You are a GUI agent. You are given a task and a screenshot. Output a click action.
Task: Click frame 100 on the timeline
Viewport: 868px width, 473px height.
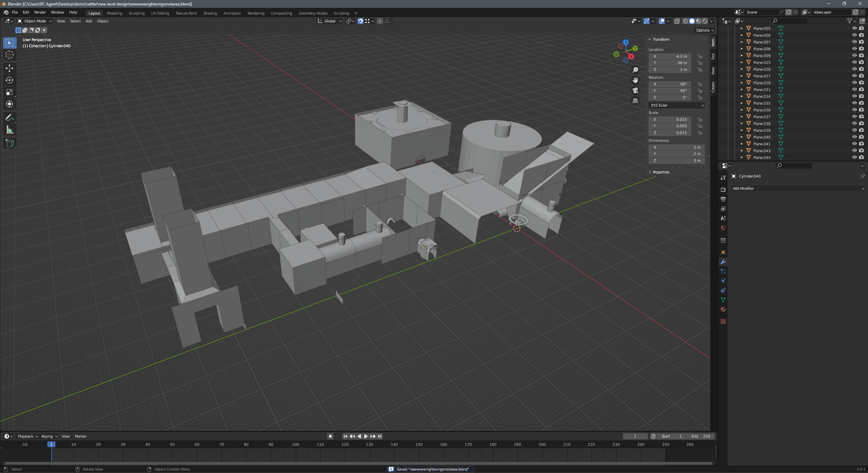click(x=295, y=445)
